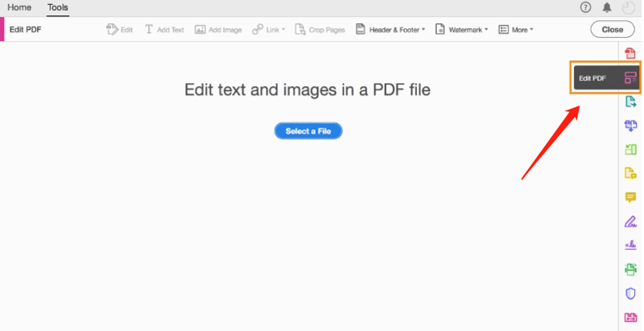Expand the Link dropdown

click(x=269, y=30)
